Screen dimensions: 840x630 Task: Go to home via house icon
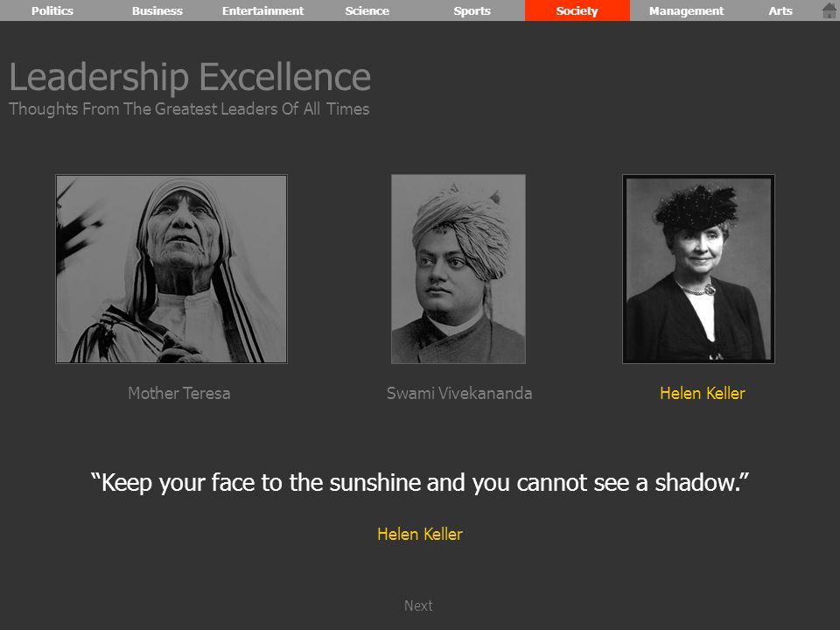click(829, 10)
